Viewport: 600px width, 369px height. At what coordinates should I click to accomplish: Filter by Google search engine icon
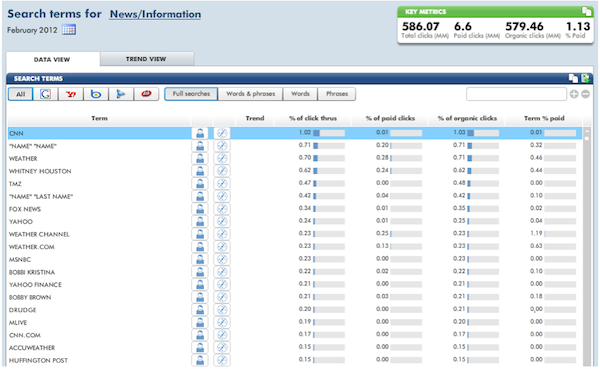[45, 94]
